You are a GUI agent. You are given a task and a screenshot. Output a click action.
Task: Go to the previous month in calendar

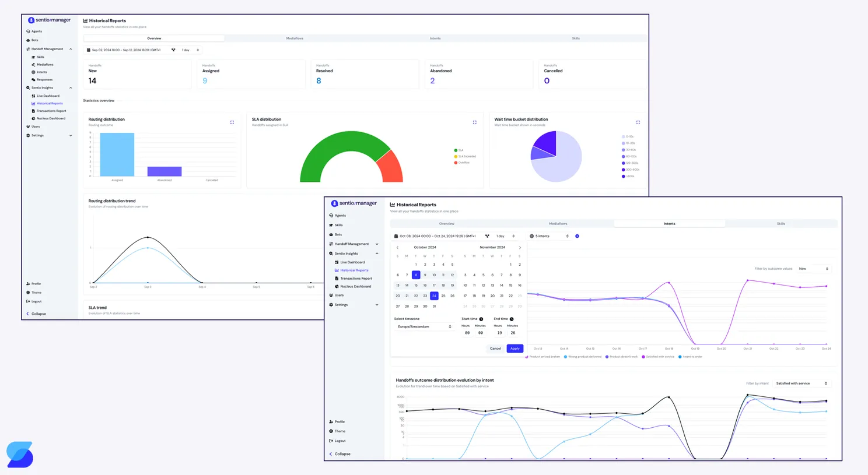tap(398, 248)
